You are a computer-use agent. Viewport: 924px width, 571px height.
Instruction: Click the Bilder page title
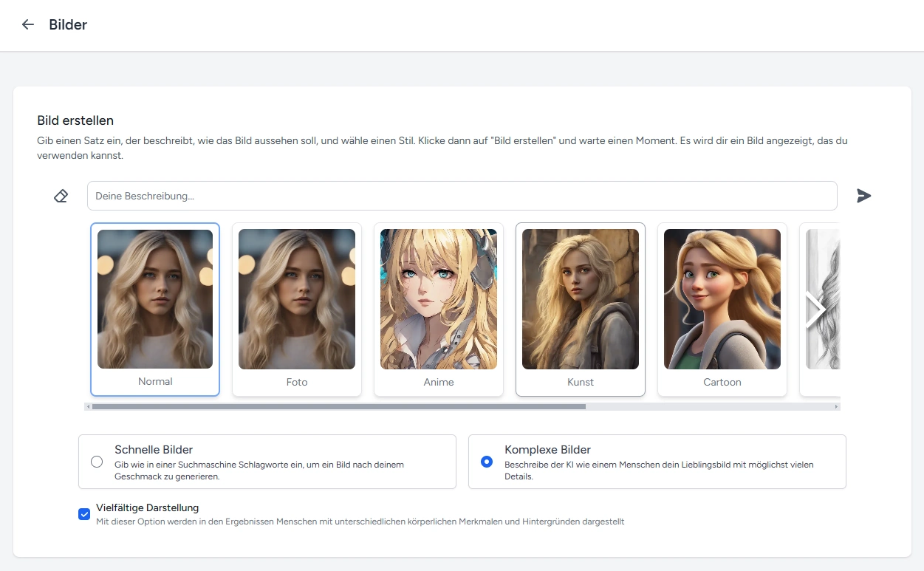pos(68,24)
